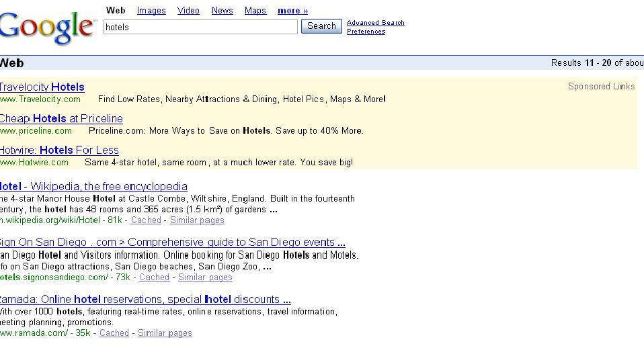This screenshot has width=644, height=344.
Task: Open Hotwire: Hotels For Less ad
Action: tap(59, 150)
